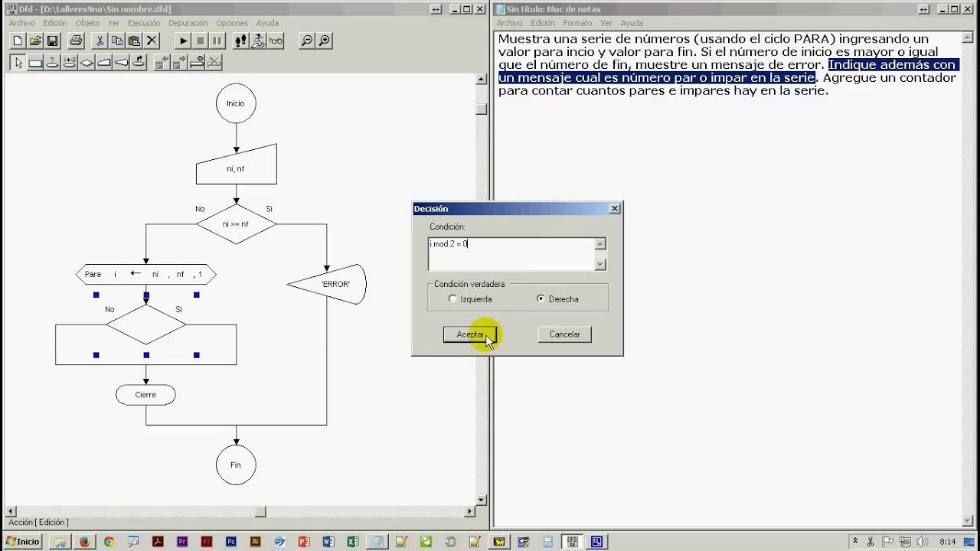This screenshot has height=551, width=980.
Task: Click the Step-by-step footprints icon
Action: (241, 41)
